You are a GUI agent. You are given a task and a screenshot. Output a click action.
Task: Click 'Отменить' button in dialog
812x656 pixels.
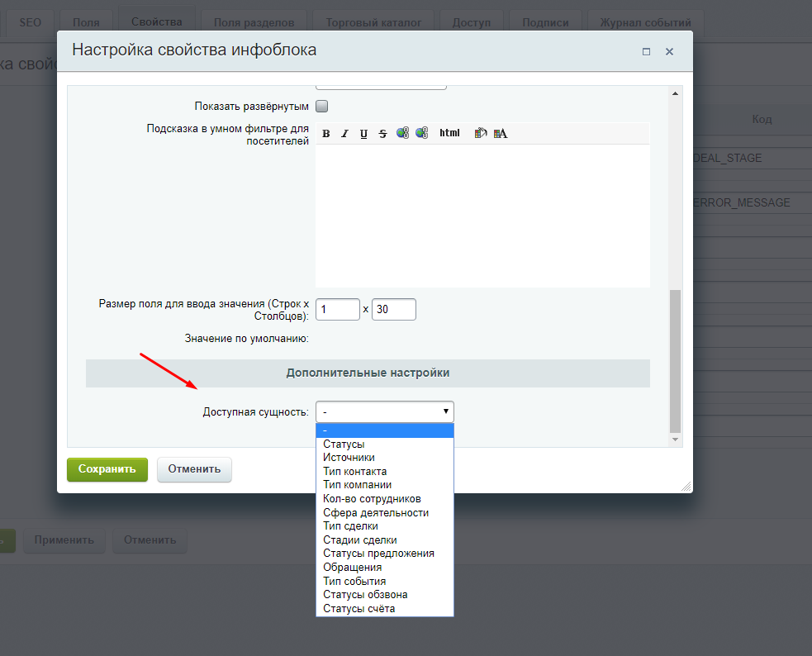point(194,469)
